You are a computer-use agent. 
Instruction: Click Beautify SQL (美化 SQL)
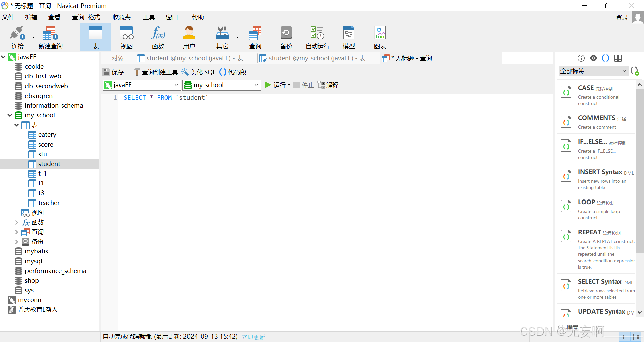point(199,72)
